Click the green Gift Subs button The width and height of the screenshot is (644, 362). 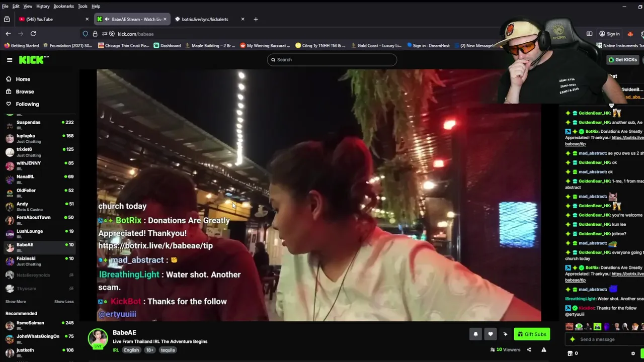(x=532, y=334)
